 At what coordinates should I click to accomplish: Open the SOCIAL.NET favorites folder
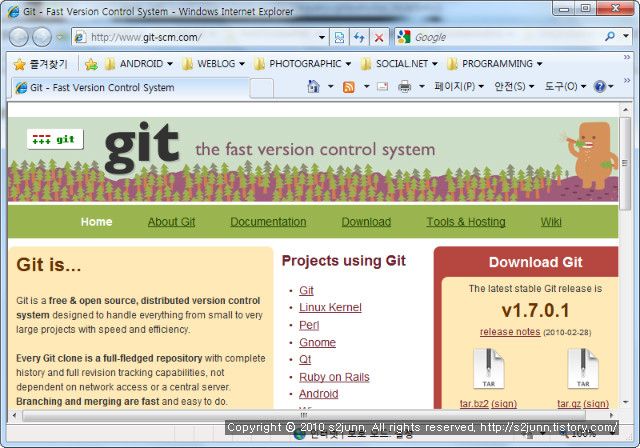coord(399,64)
